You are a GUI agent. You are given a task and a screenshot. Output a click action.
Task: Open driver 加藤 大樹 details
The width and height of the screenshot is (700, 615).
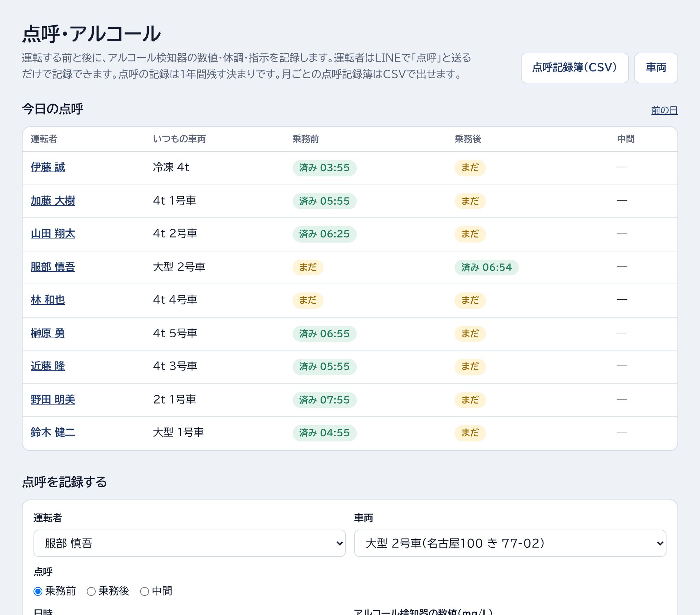[x=53, y=201]
